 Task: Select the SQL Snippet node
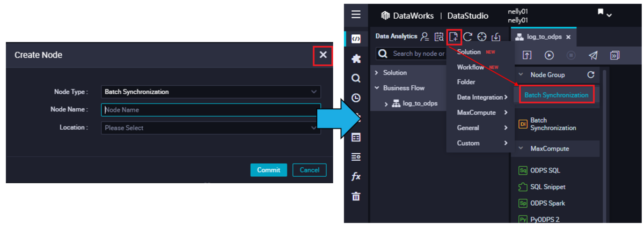point(541,187)
